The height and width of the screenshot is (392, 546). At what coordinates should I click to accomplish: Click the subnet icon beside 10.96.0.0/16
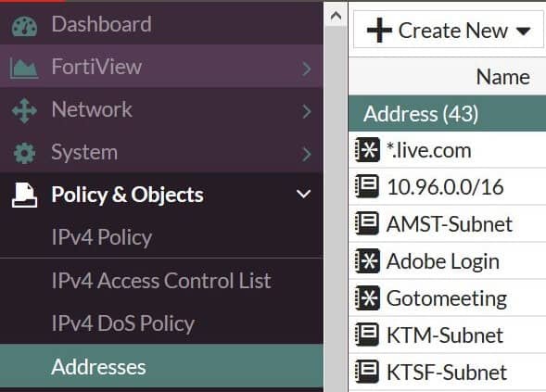[367, 186]
